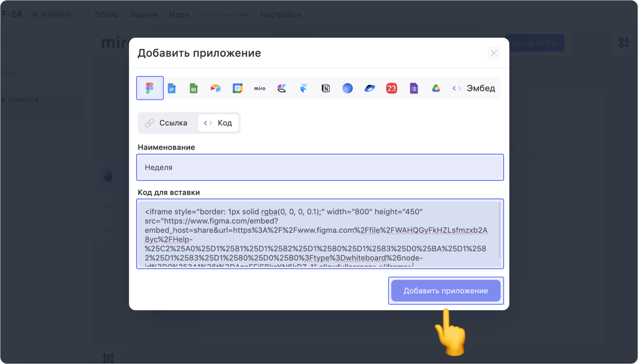Screen dimensions: 638x364
Task: Choose the Google Sheets icon
Action: [x=194, y=88]
